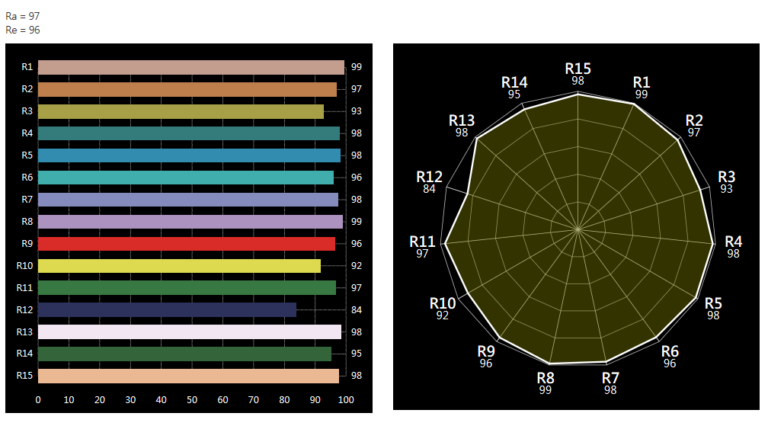Click the Ra = 97 text
The image size is (768, 442).
point(23,17)
